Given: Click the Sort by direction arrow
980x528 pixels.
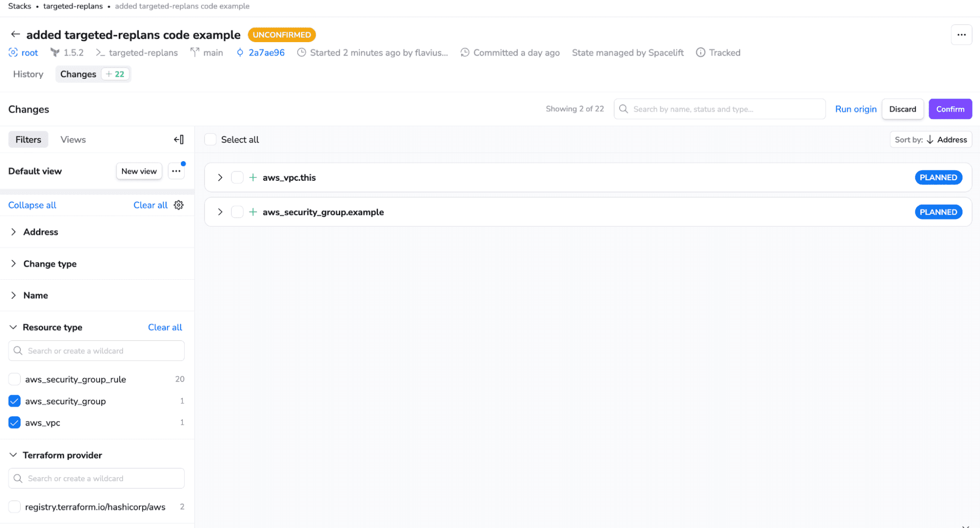Looking at the screenshot, I should (x=930, y=140).
